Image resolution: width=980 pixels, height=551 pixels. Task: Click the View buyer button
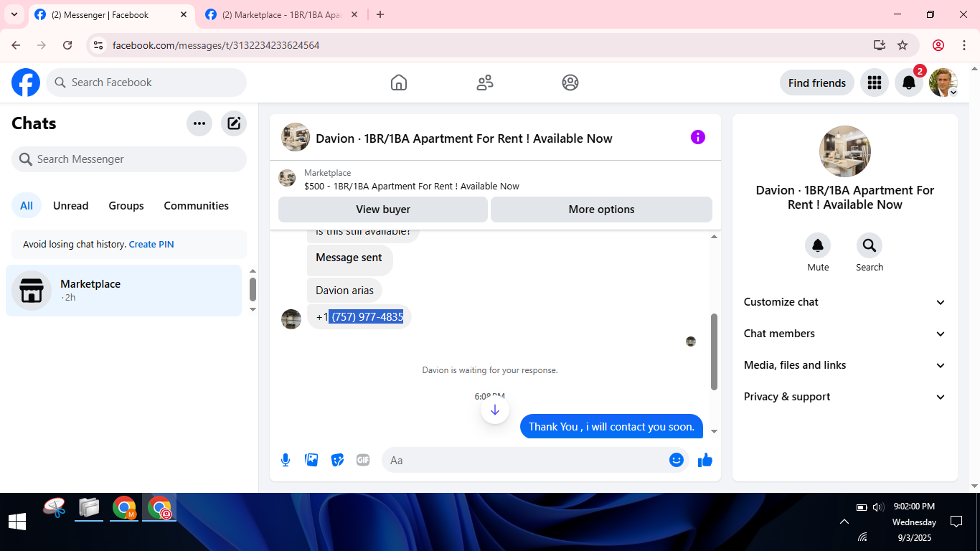coord(383,209)
